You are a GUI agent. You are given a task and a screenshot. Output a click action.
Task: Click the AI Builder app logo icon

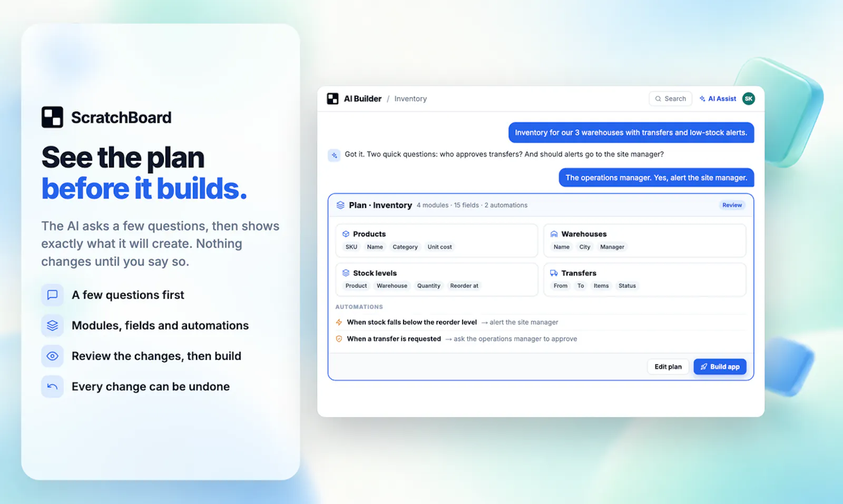point(332,98)
